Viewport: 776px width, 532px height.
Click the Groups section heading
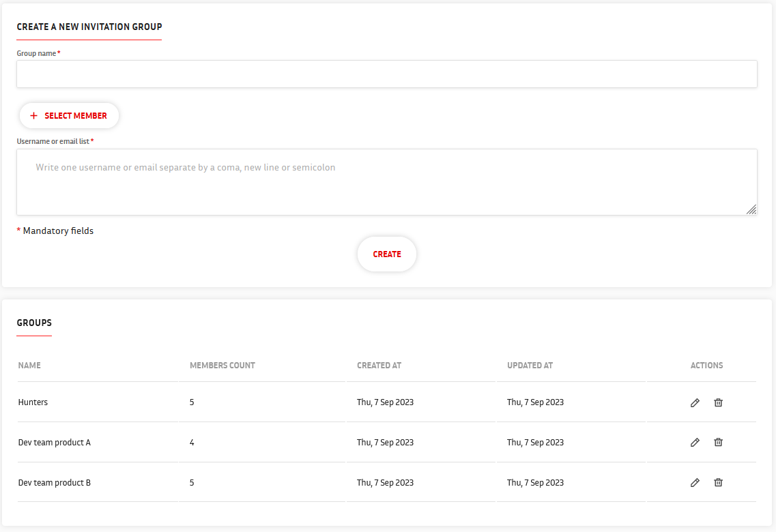click(x=34, y=323)
